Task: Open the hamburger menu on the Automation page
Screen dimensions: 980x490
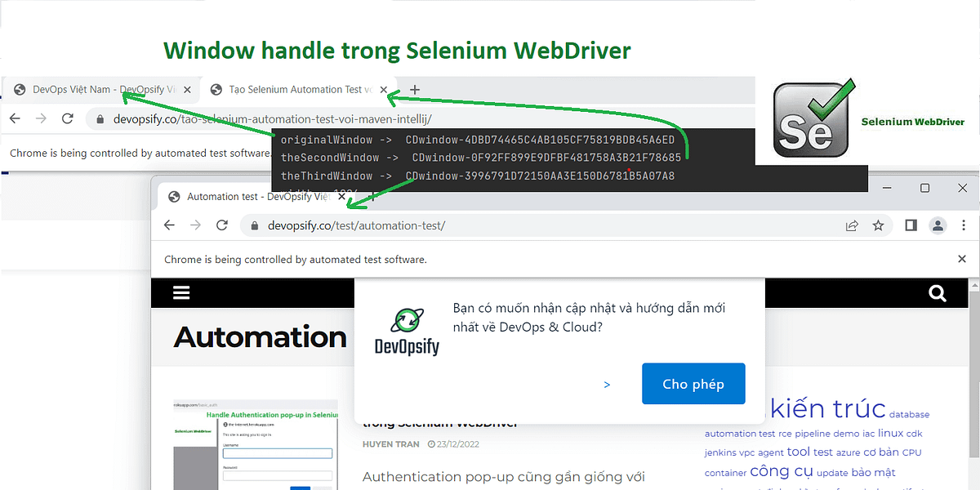Action: click(x=180, y=292)
